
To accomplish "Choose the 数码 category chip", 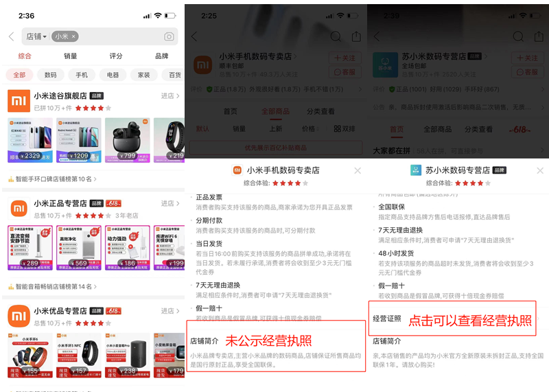I will (50, 75).
